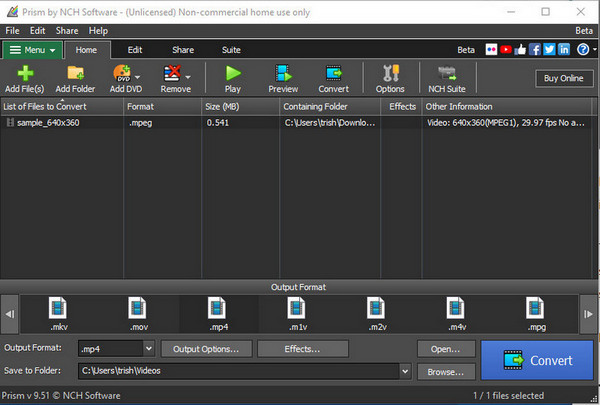Open the Share menu in menu bar
The image size is (600, 405).
(x=67, y=31)
